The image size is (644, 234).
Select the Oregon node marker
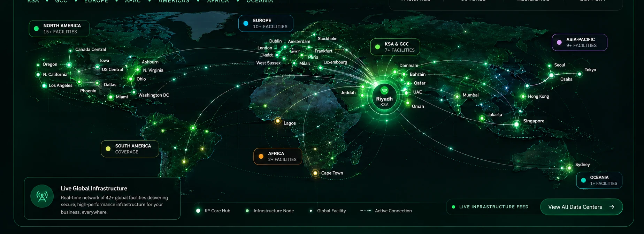click(38, 65)
